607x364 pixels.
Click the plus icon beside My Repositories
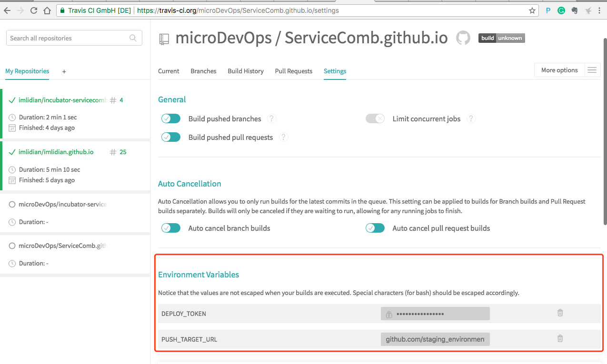click(x=64, y=71)
